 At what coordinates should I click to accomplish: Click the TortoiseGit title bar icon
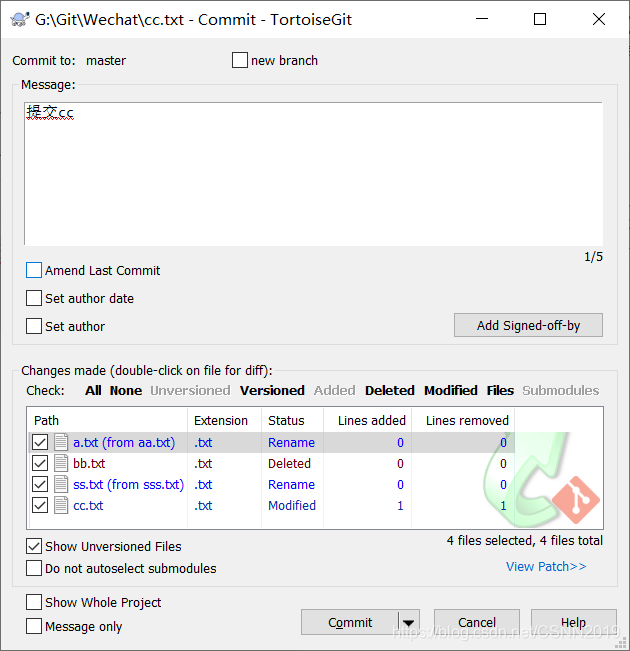pyautogui.click(x=20, y=20)
